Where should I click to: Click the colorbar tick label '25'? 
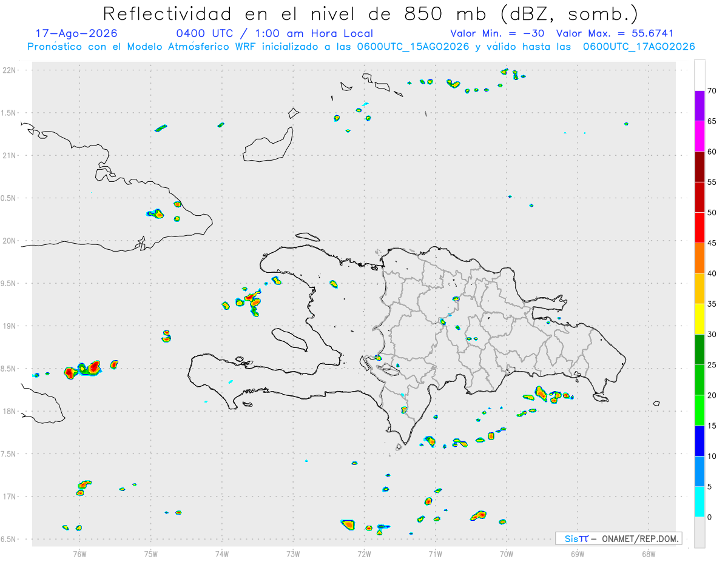point(712,365)
